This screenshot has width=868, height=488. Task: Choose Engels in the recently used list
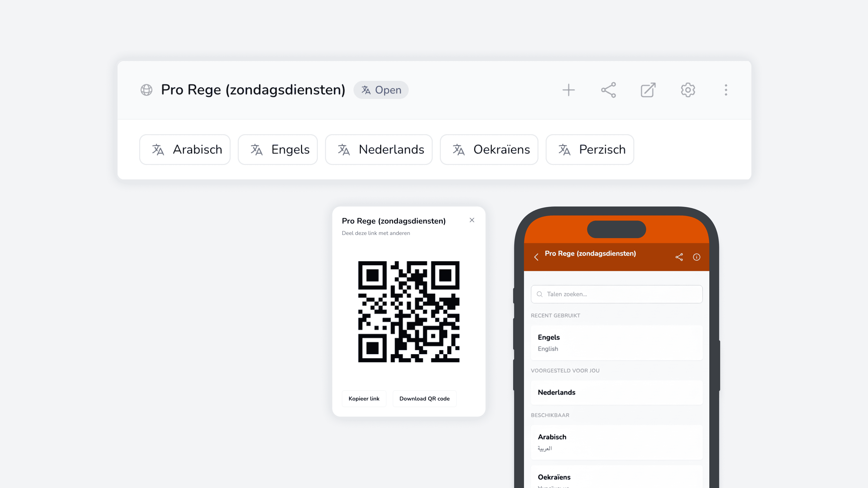pyautogui.click(x=617, y=343)
